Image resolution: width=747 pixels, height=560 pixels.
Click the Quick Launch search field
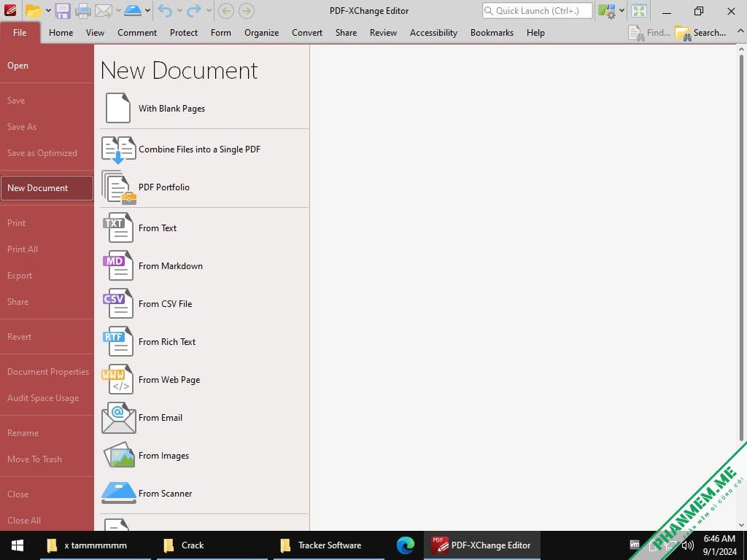[x=538, y=10]
